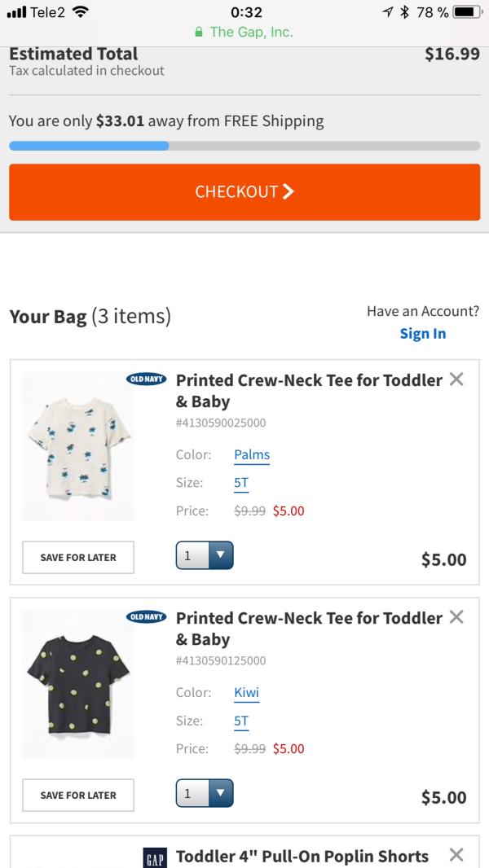Save the Kiwi tee for later
Image resolution: width=489 pixels, height=868 pixels.
point(78,795)
